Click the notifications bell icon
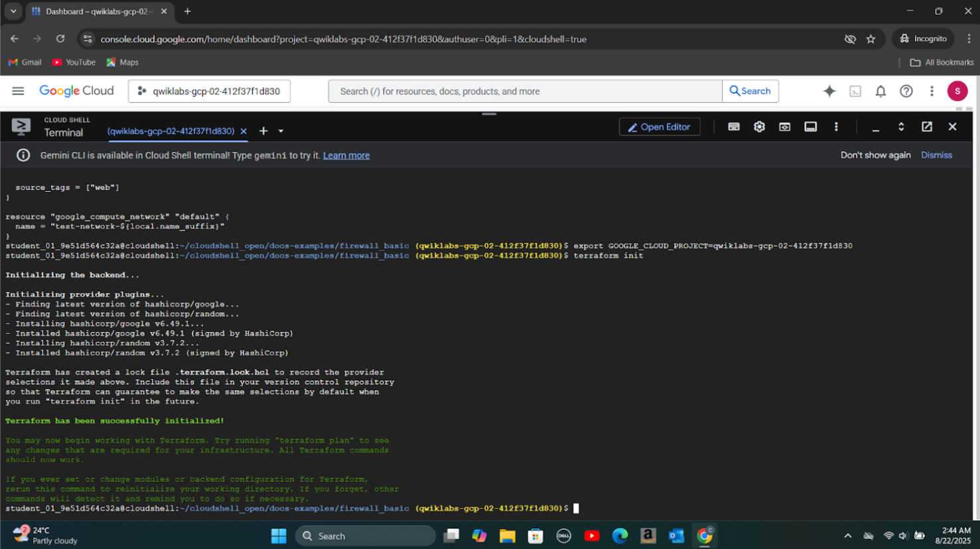Screen dimensions: 980x549 pyautogui.click(x=880, y=92)
